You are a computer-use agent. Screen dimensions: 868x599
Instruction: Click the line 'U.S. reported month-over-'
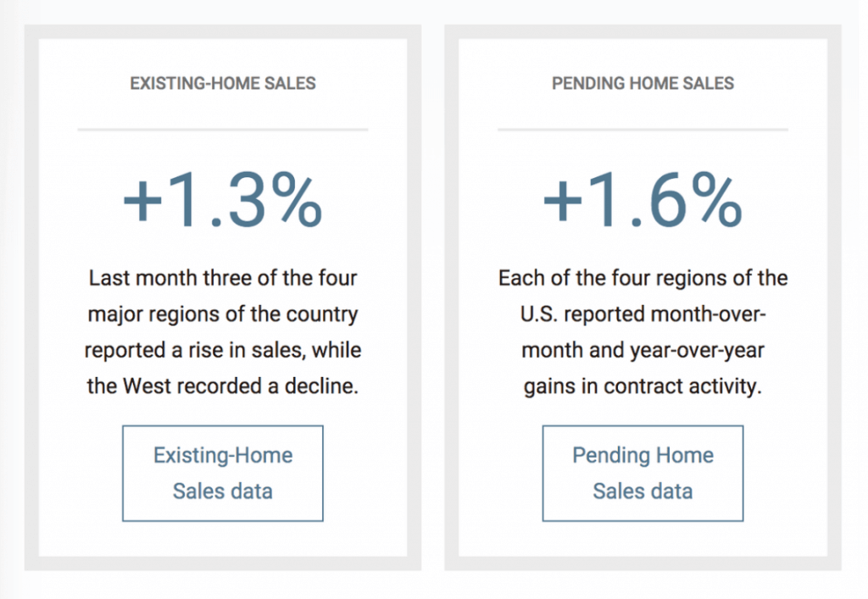coord(643,314)
